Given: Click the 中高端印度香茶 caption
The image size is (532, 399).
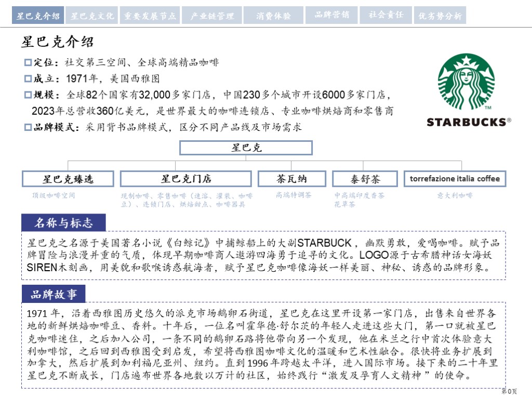Looking at the screenshot, I should pos(360,195).
